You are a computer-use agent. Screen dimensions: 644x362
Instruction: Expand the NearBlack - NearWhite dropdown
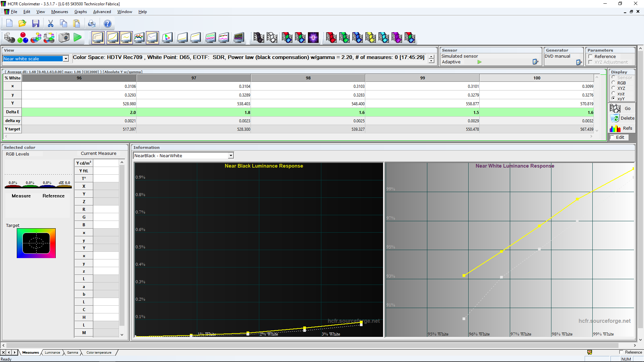(x=231, y=156)
